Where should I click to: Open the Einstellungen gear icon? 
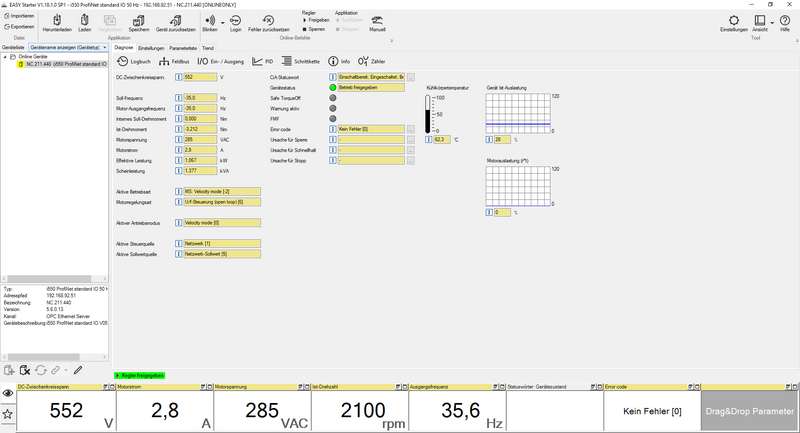pyautogui.click(x=734, y=20)
